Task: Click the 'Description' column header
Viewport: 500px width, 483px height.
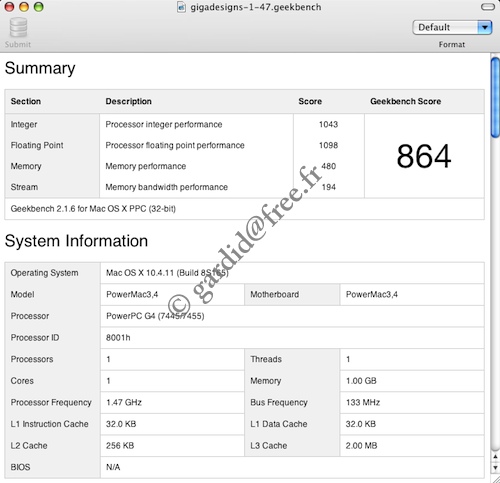Action: (x=129, y=101)
